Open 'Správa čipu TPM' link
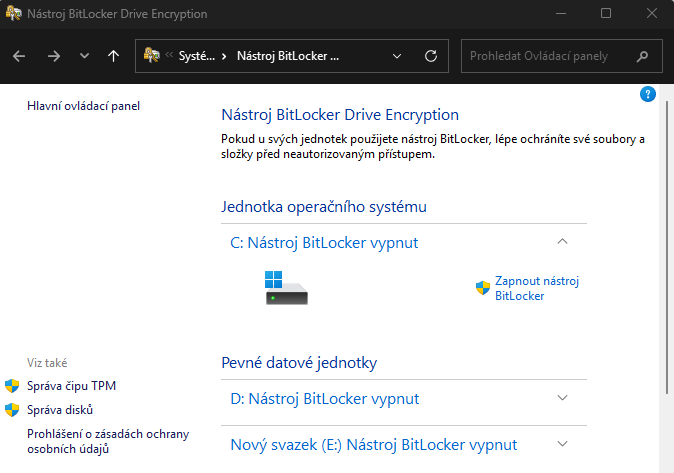Image resolution: width=674 pixels, height=473 pixels. pyautogui.click(x=71, y=386)
